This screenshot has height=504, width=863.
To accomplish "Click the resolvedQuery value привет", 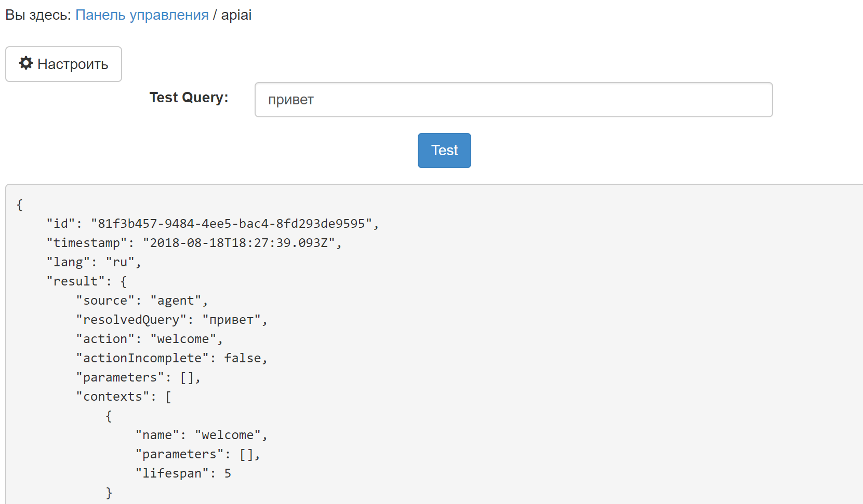I will [231, 320].
